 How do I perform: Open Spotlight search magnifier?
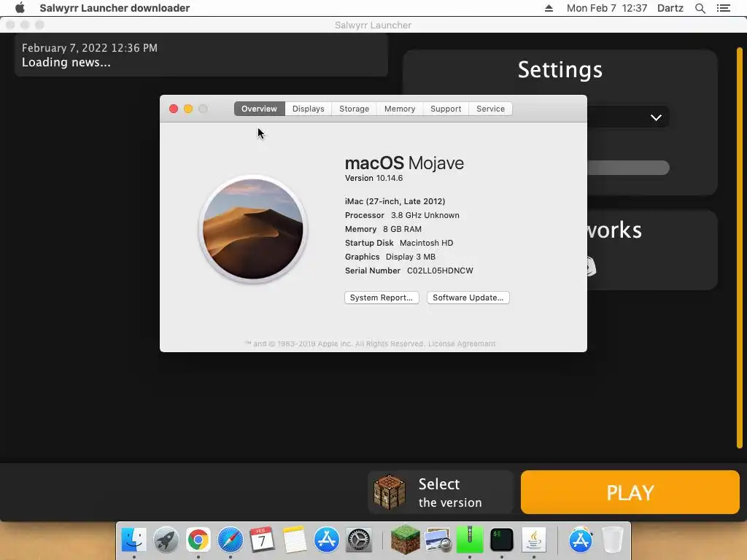click(700, 8)
